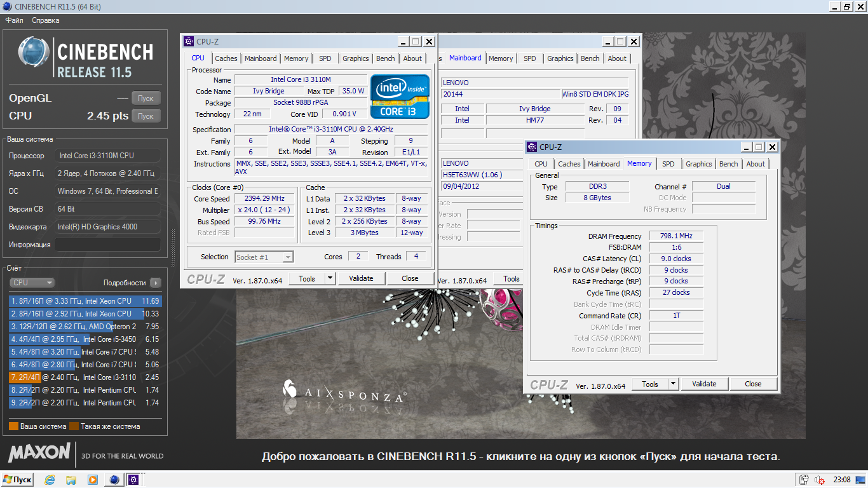
Task: Click the Информация input field
Action: pyautogui.click(x=107, y=245)
